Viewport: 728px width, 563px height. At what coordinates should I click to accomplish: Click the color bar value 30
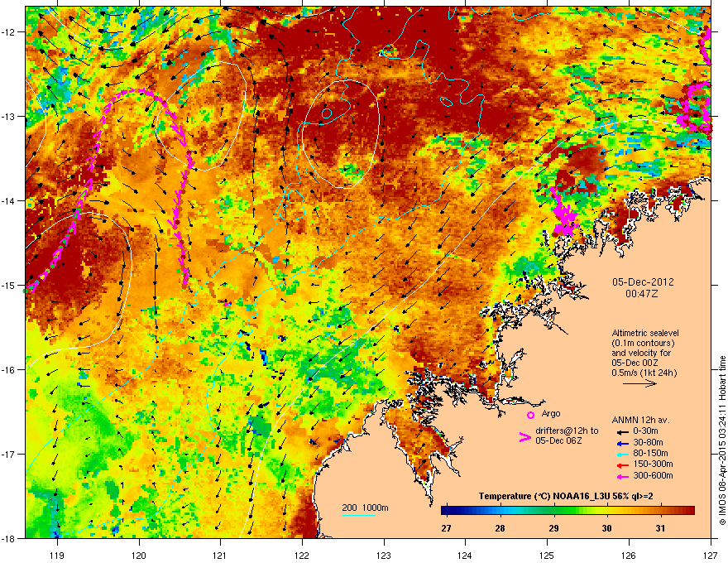606,528
